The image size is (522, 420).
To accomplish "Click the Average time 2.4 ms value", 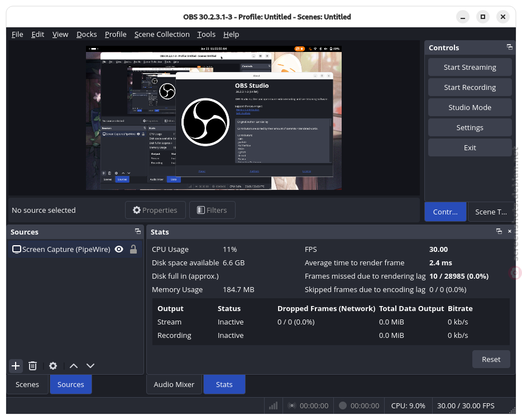I will (x=440, y=263).
